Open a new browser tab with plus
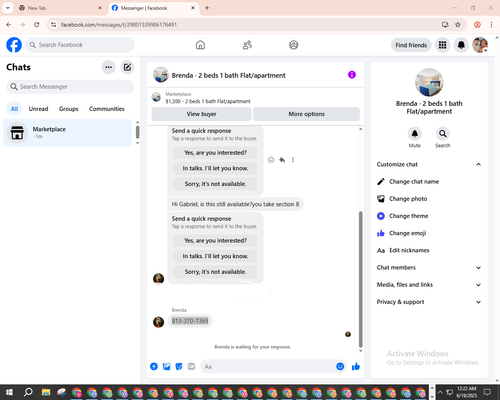The width and height of the screenshot is (500, 400). (x=207, y=8)
